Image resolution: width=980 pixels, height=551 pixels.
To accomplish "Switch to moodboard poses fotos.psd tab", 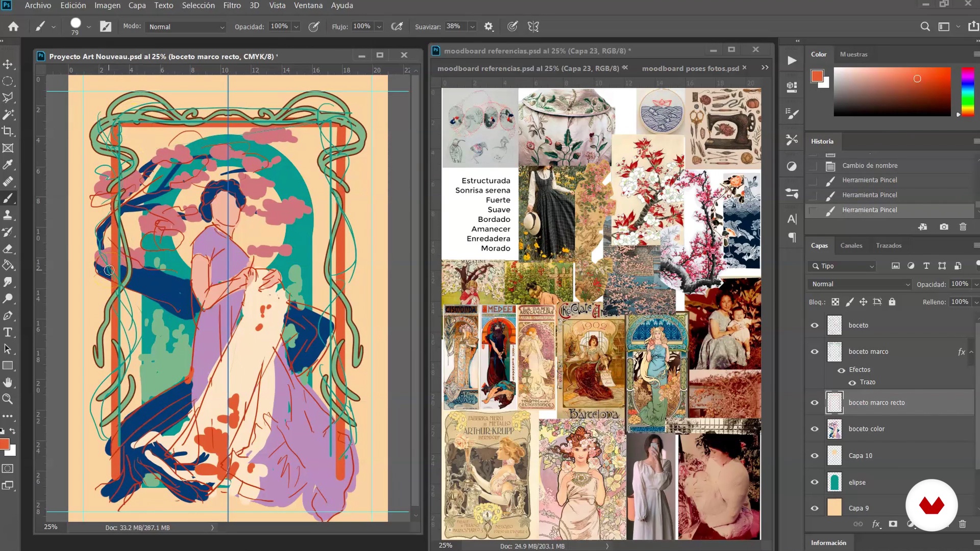I will click(x=690, y=68).
